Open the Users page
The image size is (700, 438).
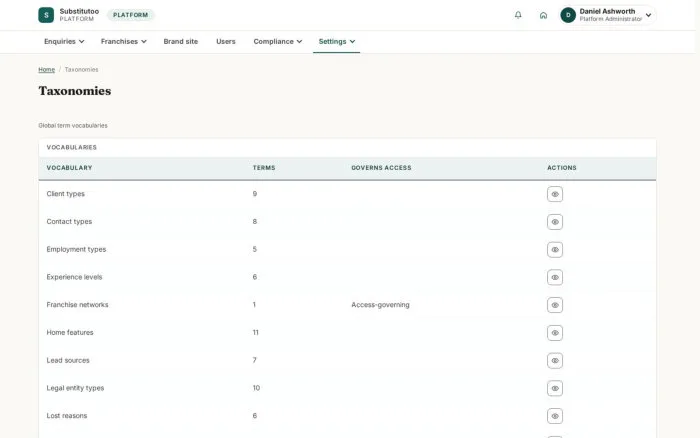(x=225, y=42)
